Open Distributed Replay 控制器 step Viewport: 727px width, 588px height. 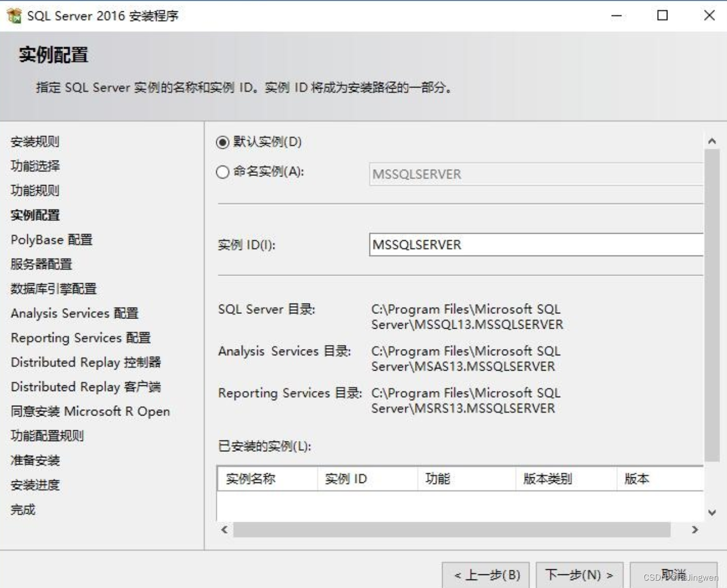click(86, 362)
